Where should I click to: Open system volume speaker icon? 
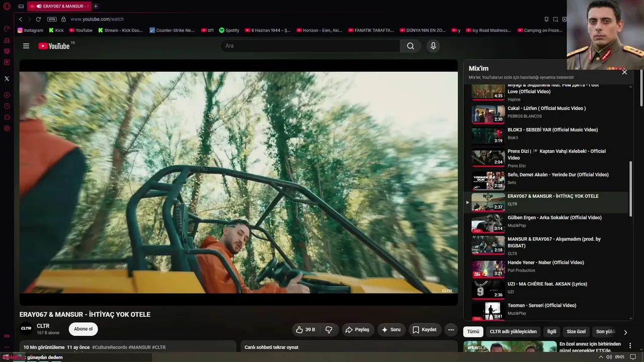(609, 357)
